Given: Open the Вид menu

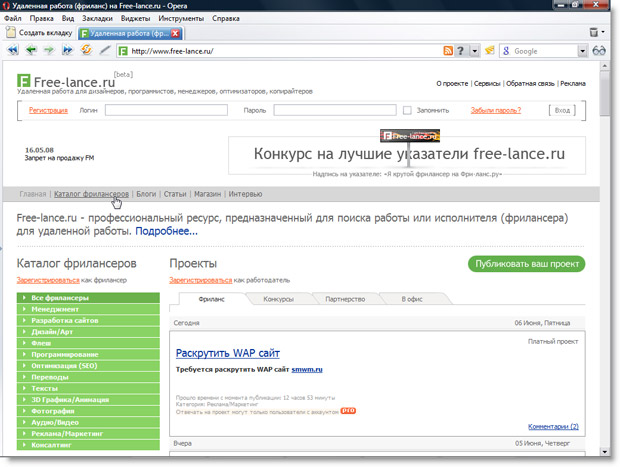Looking at the screenshot, I should (68, 18).
